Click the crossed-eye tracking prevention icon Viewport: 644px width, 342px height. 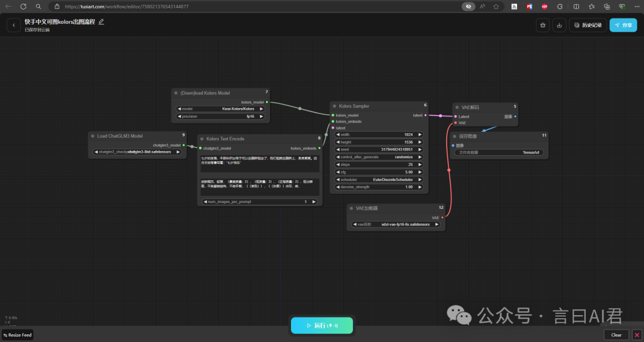[x=468, y=7]
